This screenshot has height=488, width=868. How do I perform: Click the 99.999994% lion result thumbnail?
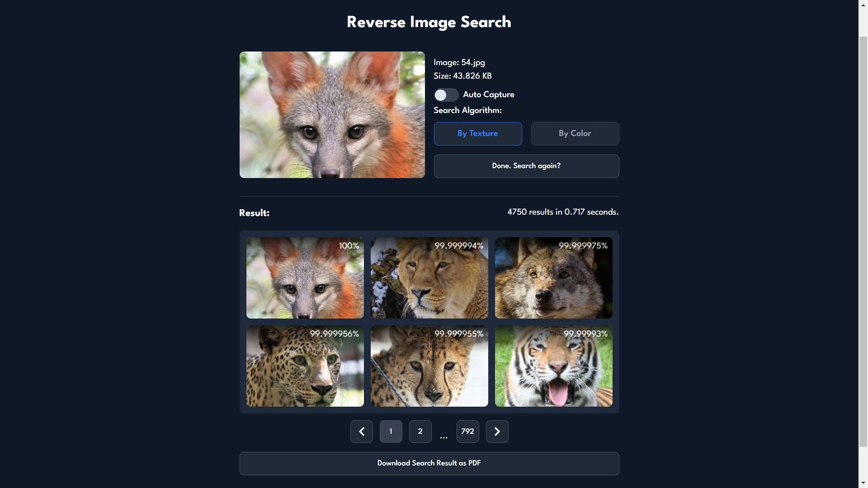tap(429, 277)
